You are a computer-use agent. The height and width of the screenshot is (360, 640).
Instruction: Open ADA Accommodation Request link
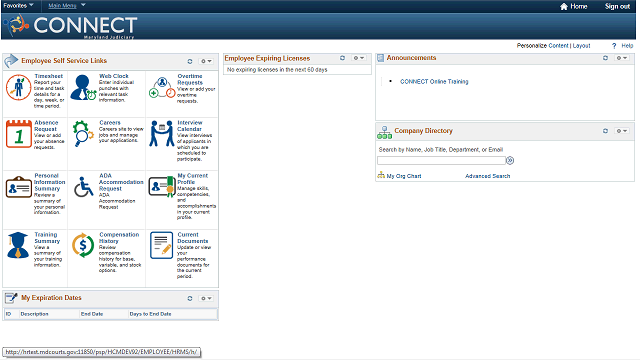pyautogui.click(x=121, y=182)
